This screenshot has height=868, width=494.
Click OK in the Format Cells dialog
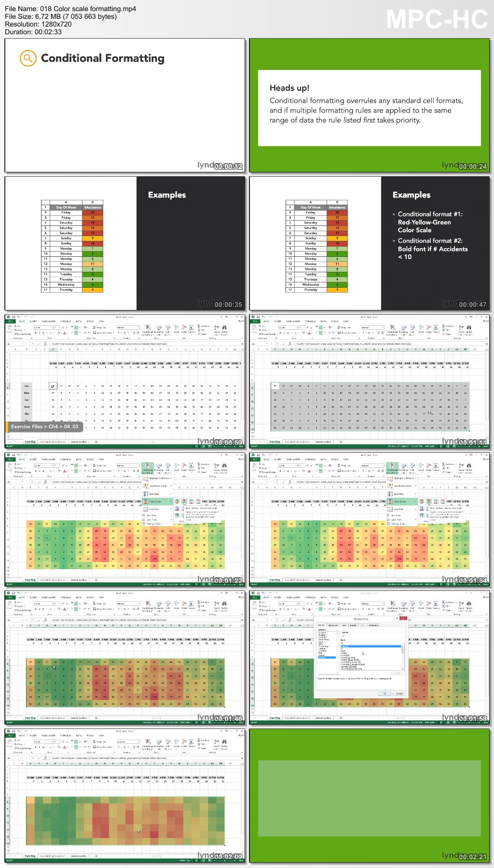pos(384,694)
